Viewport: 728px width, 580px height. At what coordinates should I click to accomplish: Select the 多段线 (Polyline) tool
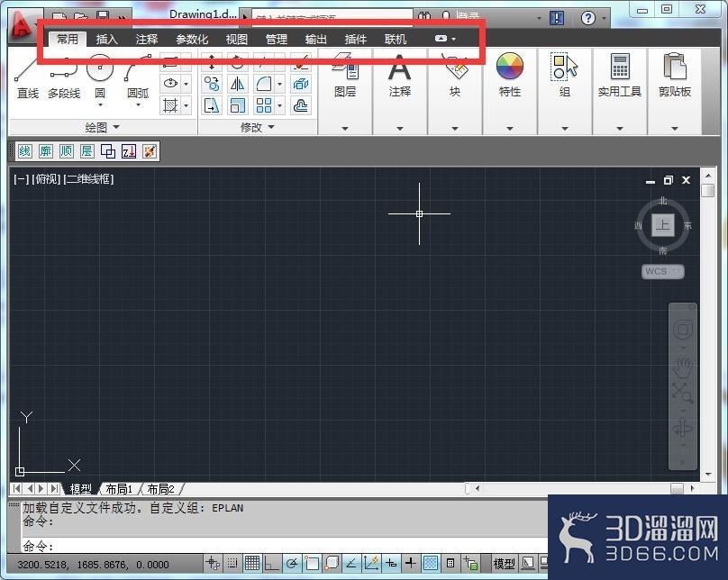(64, 78)
